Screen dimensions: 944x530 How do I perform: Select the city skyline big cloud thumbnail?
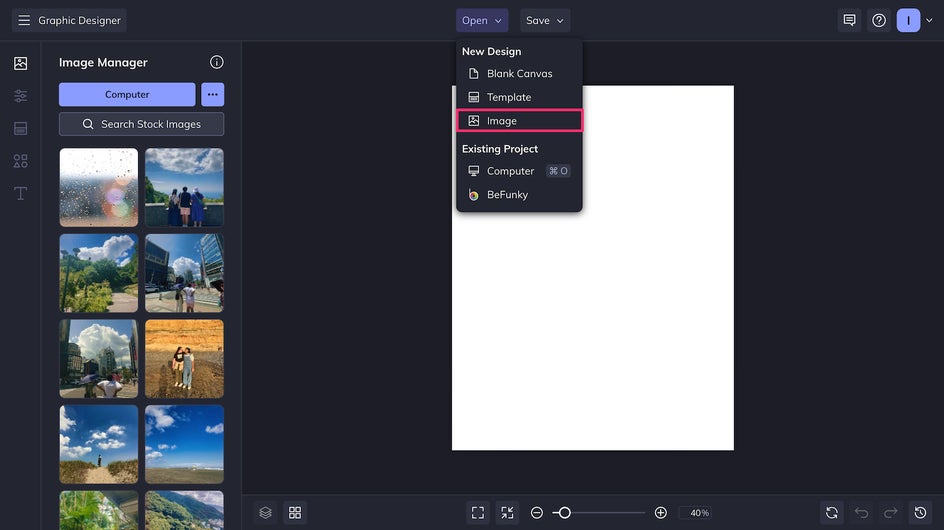(99, 358)
